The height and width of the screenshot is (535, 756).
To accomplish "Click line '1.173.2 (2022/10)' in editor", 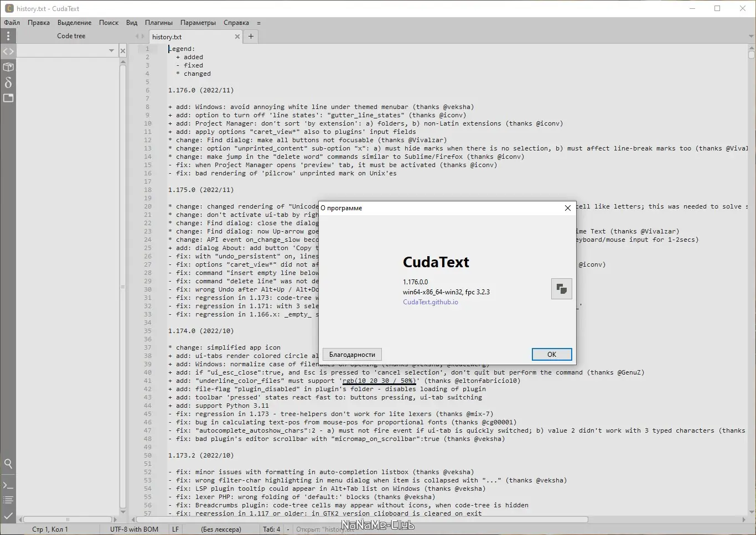I will [201, 455].
